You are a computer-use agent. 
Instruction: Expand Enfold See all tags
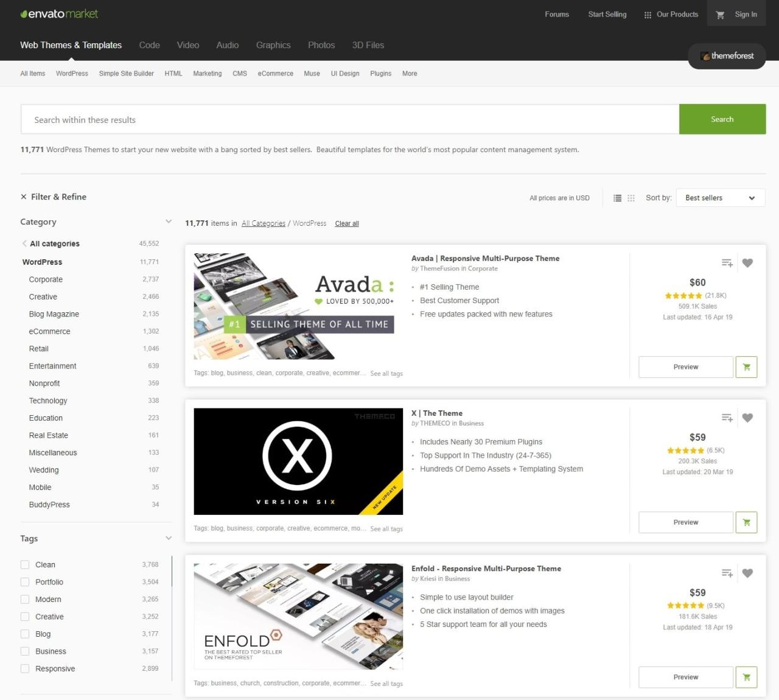(386, 684)
